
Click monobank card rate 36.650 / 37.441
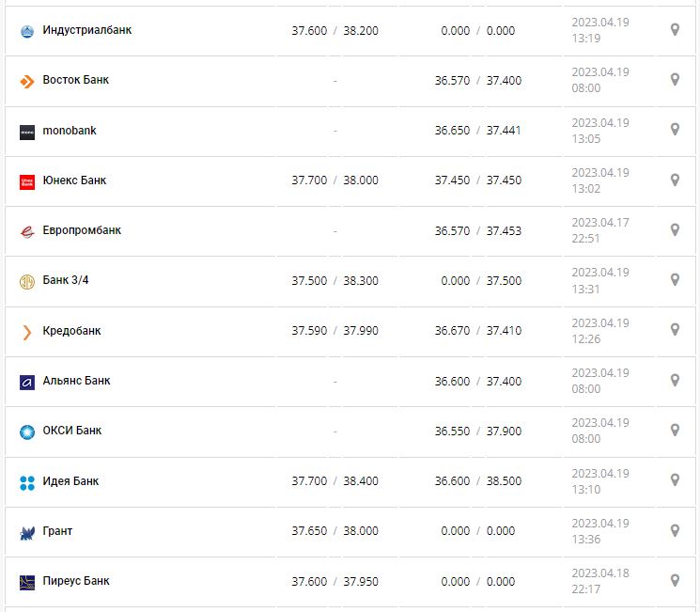(x=477, y=131)
